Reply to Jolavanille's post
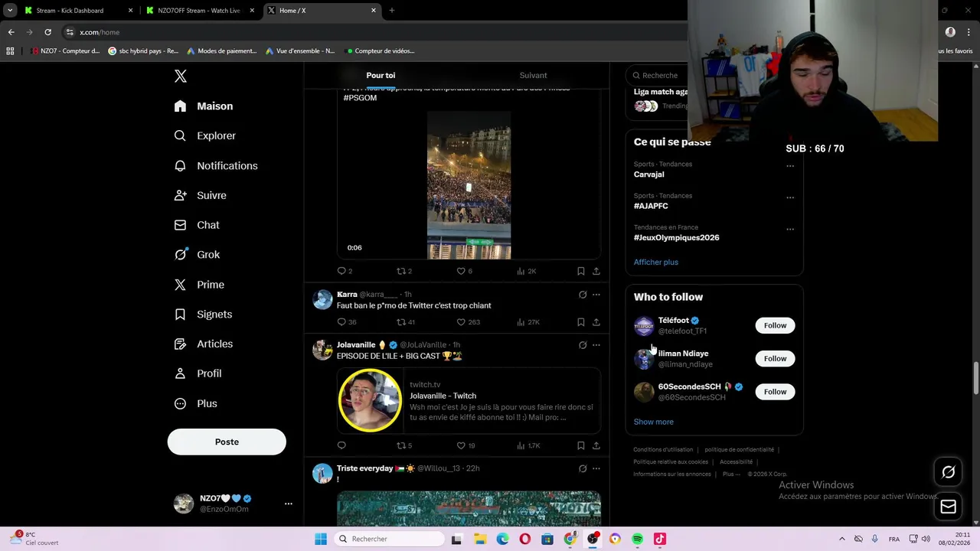This screenshot has width=980, height=551. point(341,445)
